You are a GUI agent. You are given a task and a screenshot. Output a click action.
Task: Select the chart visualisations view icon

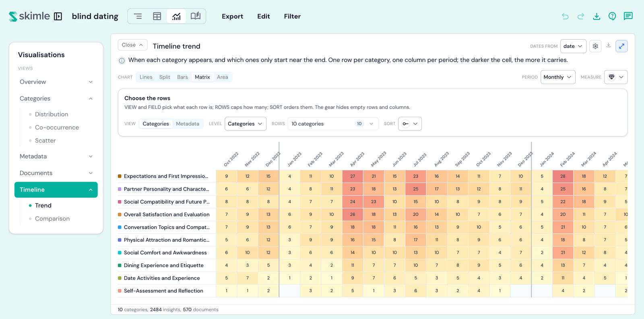[x=176, y=16]
